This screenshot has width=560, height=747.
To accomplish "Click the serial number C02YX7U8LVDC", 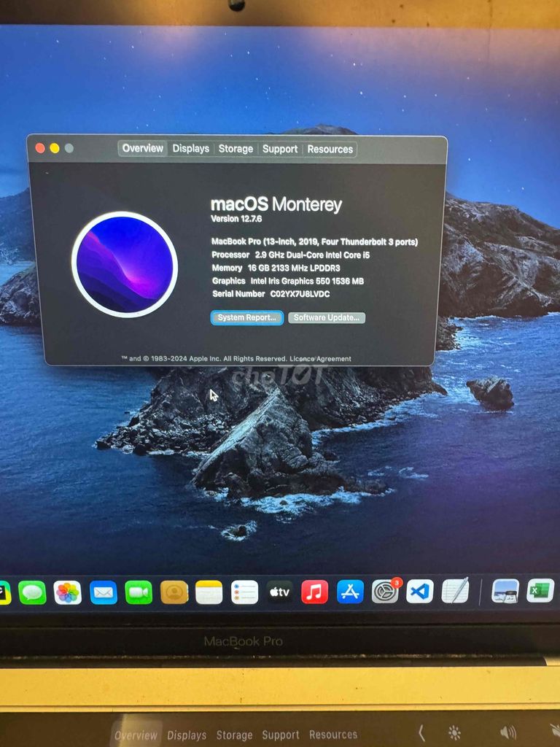I will pos(300,294).
